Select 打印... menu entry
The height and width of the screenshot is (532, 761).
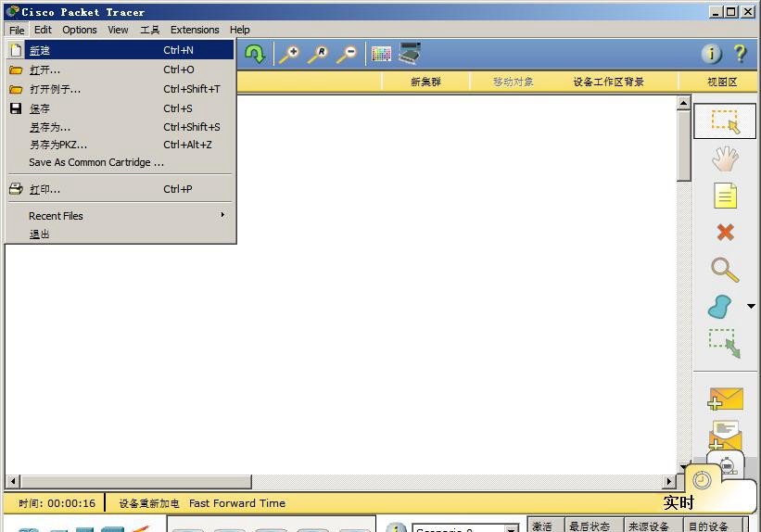120,189
